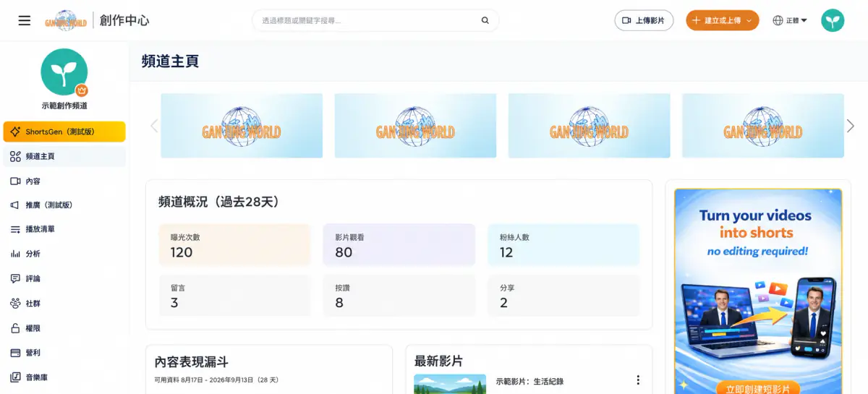Open 內容 in sidebar
868x394 pixels.
pos(64,181)
